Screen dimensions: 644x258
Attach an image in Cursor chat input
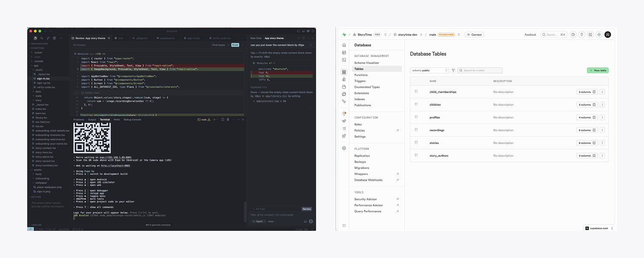click(305, 221)
